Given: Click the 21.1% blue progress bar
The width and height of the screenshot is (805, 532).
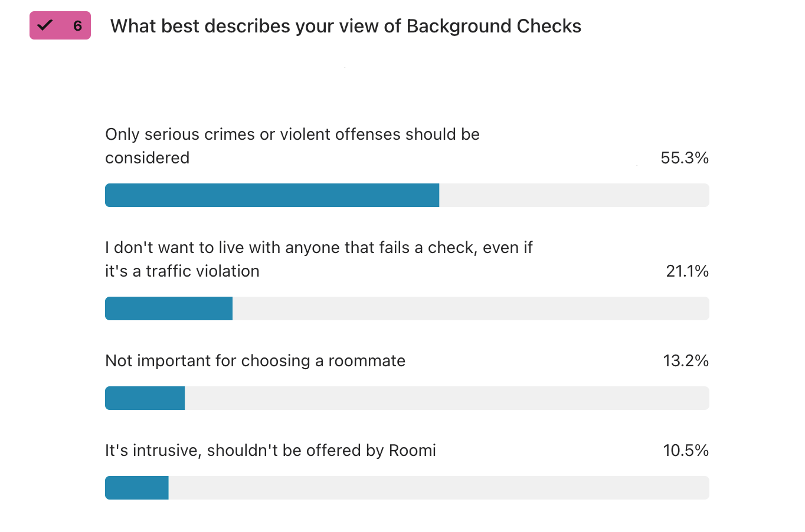Looking at the screenshot, I should (x=169, y=308).
